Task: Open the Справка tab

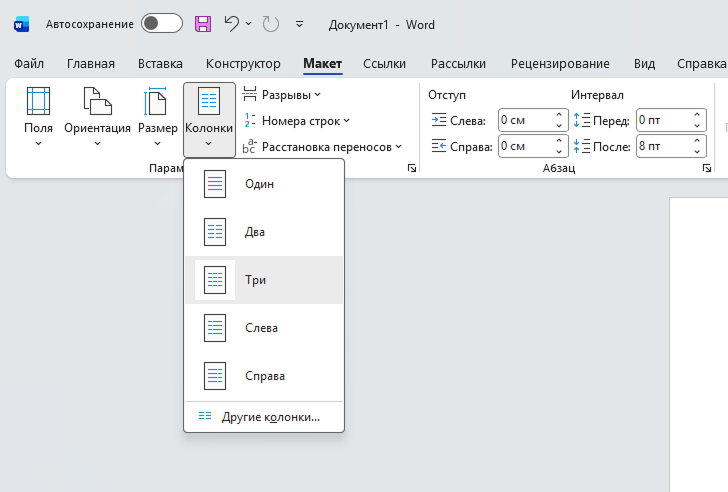Action: [x=701, y=64]
